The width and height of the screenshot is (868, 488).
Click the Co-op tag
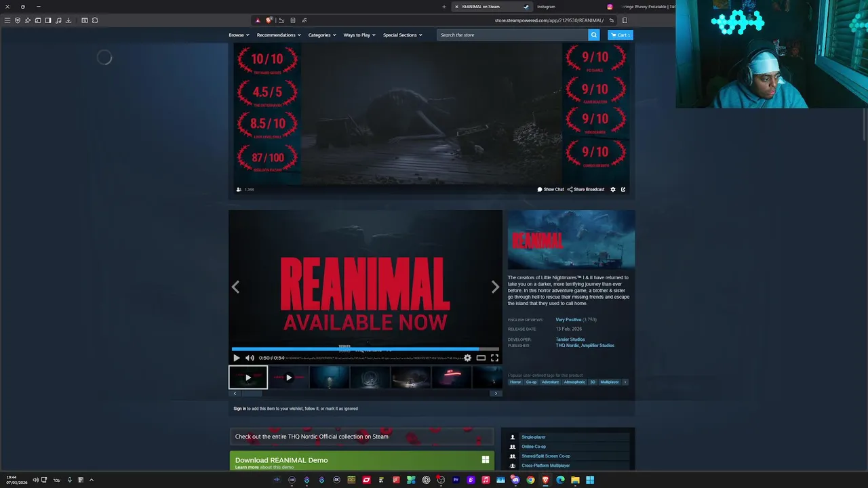(x=531, y=382)
